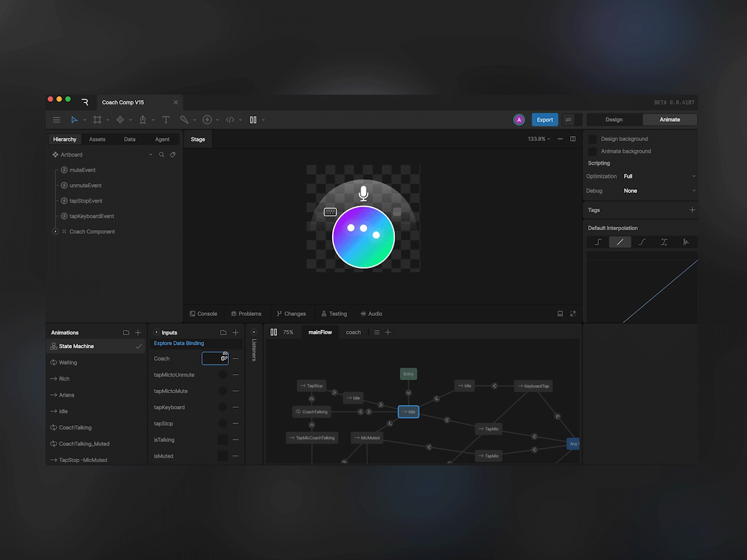Open the Problems tab
Image resolution: width=747 pixels, height=560 pixels.
pyautogui.click(x=246, y=314)
